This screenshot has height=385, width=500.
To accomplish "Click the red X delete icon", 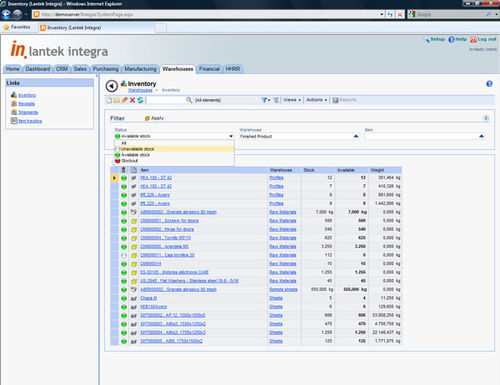I will point(132,100).
